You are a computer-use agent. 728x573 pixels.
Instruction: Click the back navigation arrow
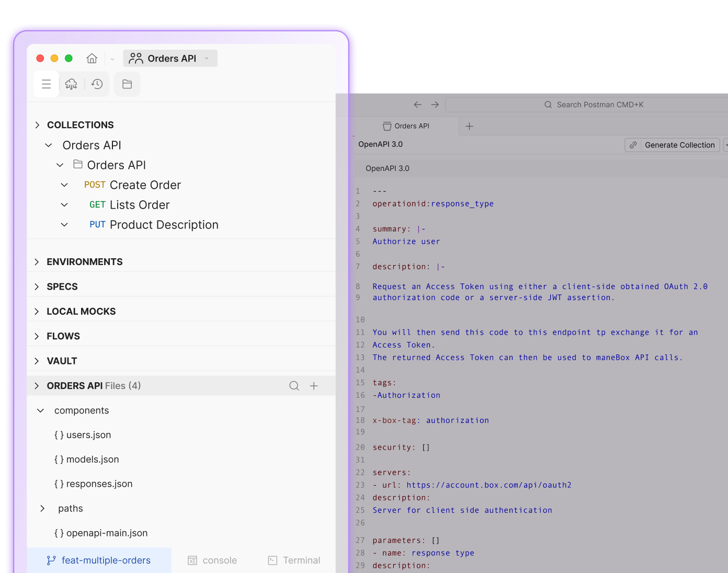(x=417, y=105)
